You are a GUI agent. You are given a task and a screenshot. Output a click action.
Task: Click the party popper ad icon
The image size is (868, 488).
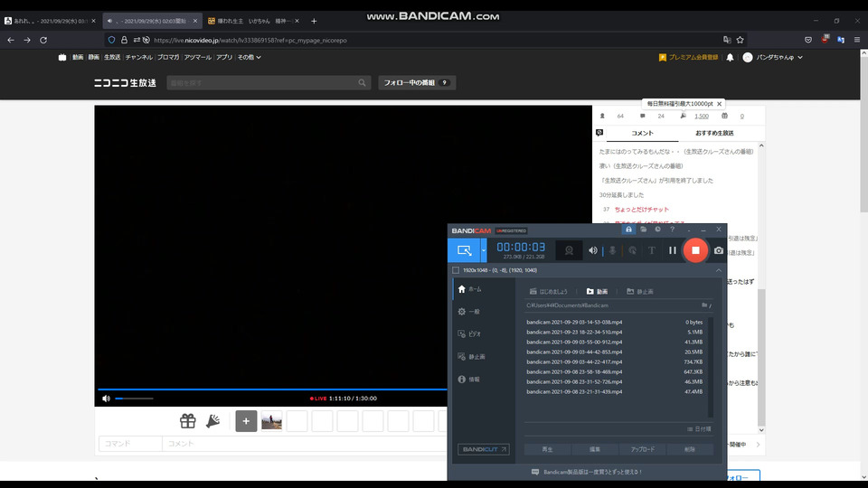[x=213, y=421]
